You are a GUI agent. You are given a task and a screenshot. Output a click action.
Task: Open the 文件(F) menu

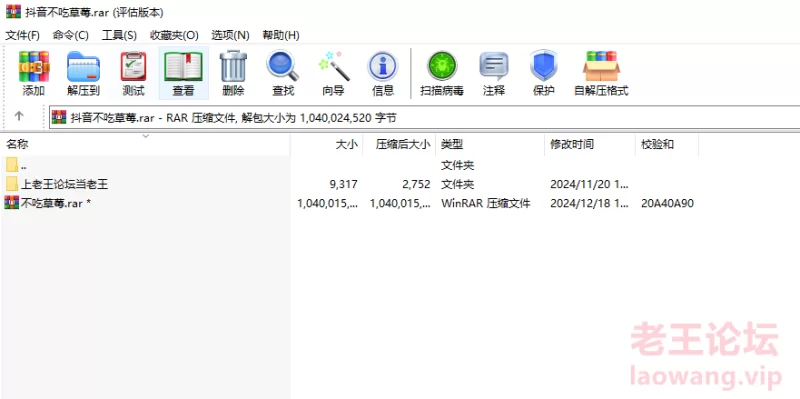22,35
